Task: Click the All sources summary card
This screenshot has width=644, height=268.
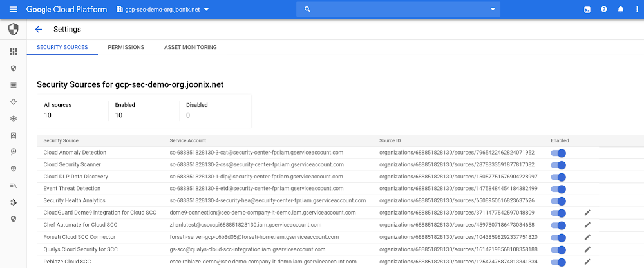Action: coord(73,111)
